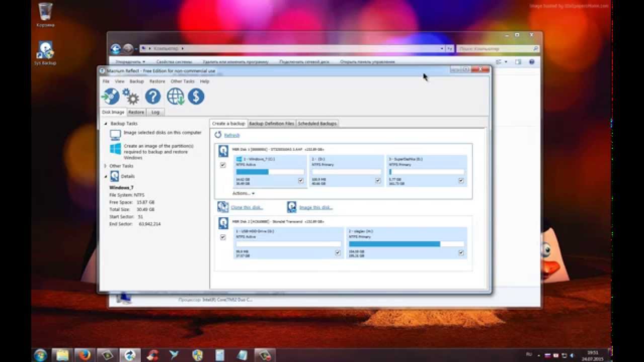This screenshot has height=362, width=644.
Task: Toggle the USB HDD Drive partition checkbox
Action: [x=338, y=253]
